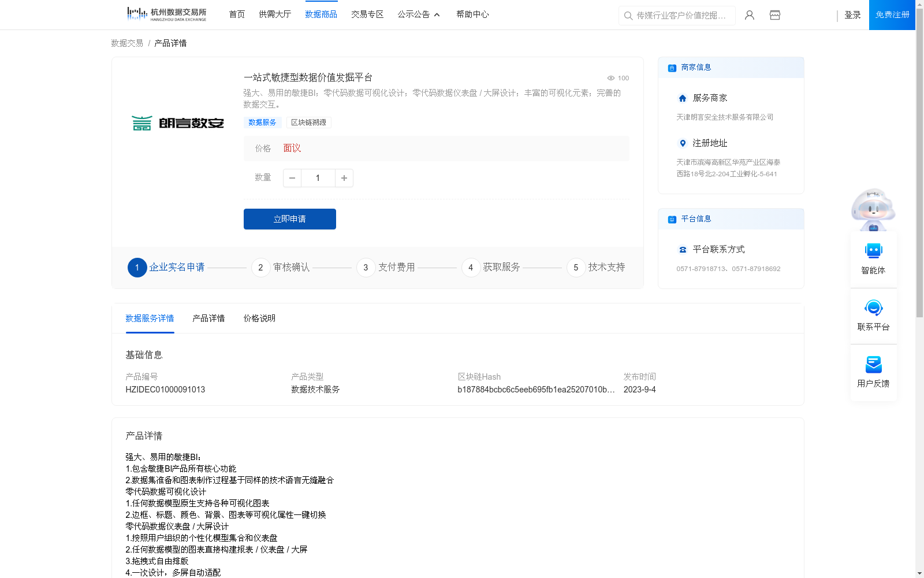The height and width of the screenshot is (578, 924).
Task: Click the 服务商家 home icon
Action: click(683, 98)
